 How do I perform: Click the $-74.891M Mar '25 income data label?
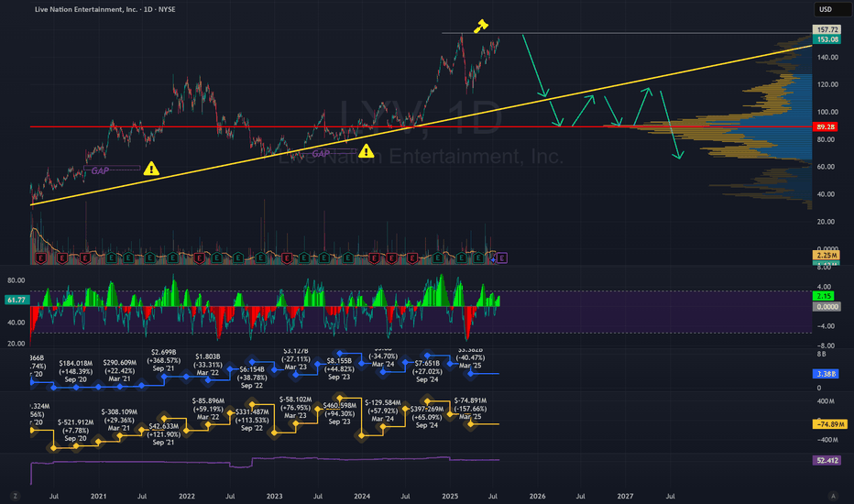coord(470,408)
